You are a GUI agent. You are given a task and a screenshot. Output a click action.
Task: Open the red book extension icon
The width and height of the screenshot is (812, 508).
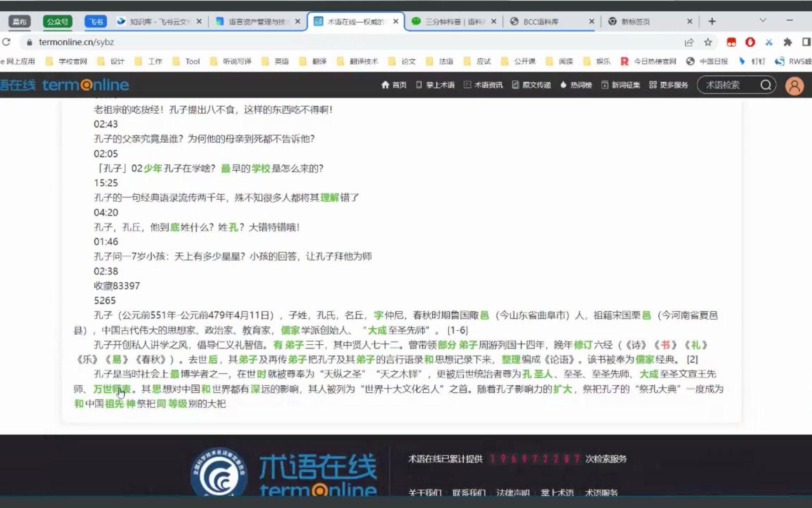(x=731, y=42)
